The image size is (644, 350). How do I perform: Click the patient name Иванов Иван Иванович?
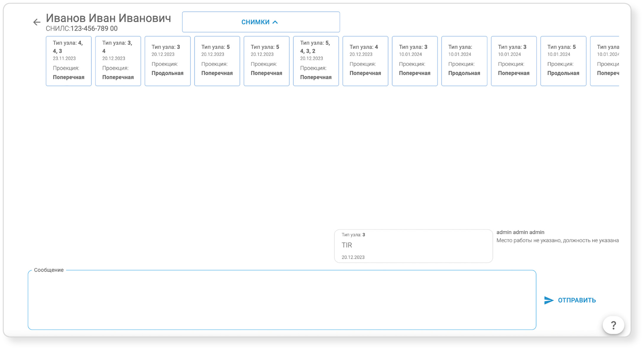pyautogui.click(x=108, y=18)
